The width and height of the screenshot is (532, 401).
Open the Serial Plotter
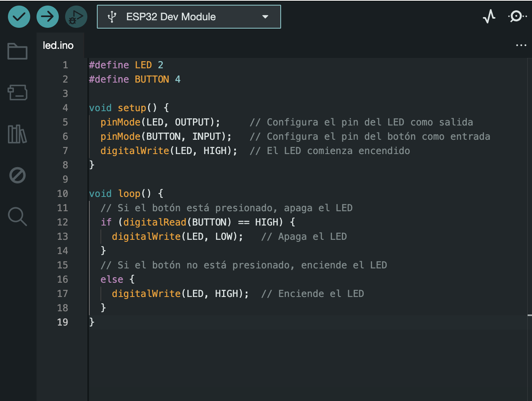point(489,17)
